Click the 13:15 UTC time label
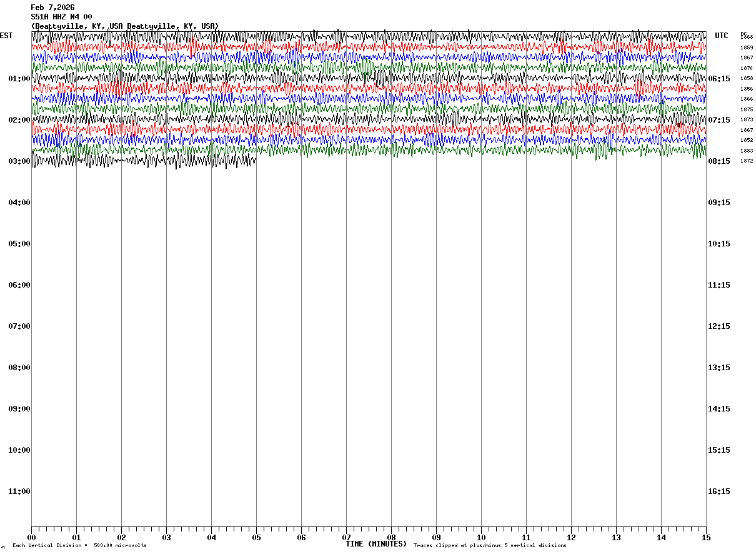The image size is (756, 554). tap(719, 368)
